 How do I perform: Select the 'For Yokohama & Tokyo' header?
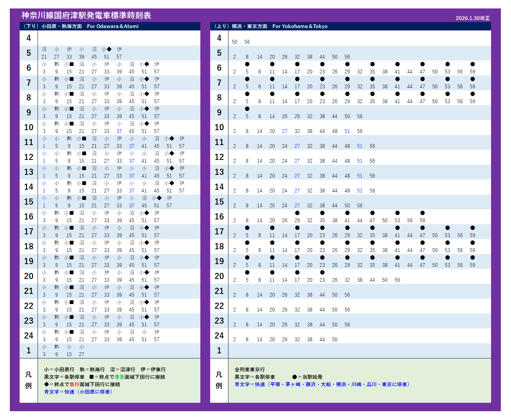(x=300, y=26)
